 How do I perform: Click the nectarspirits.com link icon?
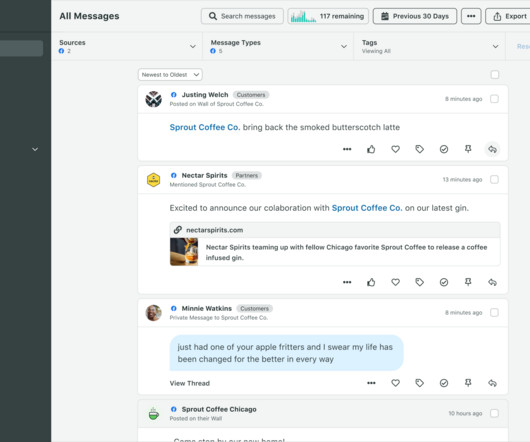pyautogui.click(x=178, y=230)
